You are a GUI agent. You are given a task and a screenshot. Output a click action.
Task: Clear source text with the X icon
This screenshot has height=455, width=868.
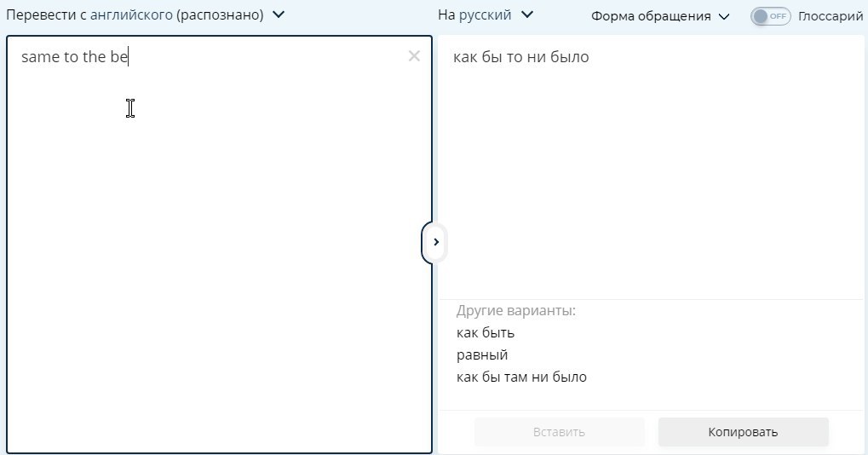[414, 56]
